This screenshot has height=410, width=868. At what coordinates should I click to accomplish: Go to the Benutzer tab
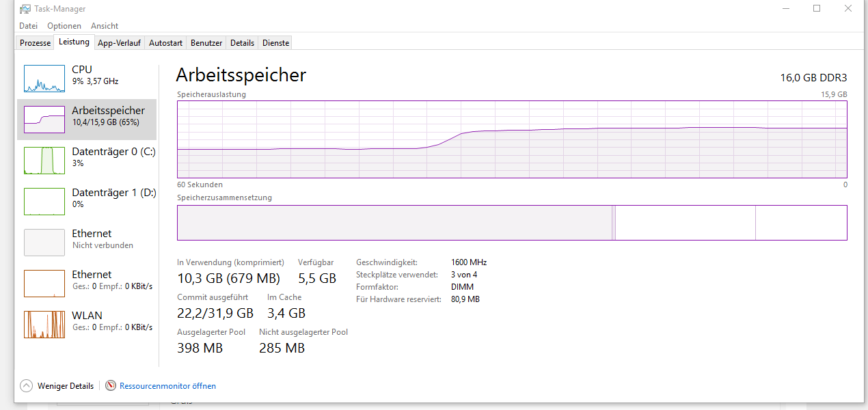coord(206,43)
